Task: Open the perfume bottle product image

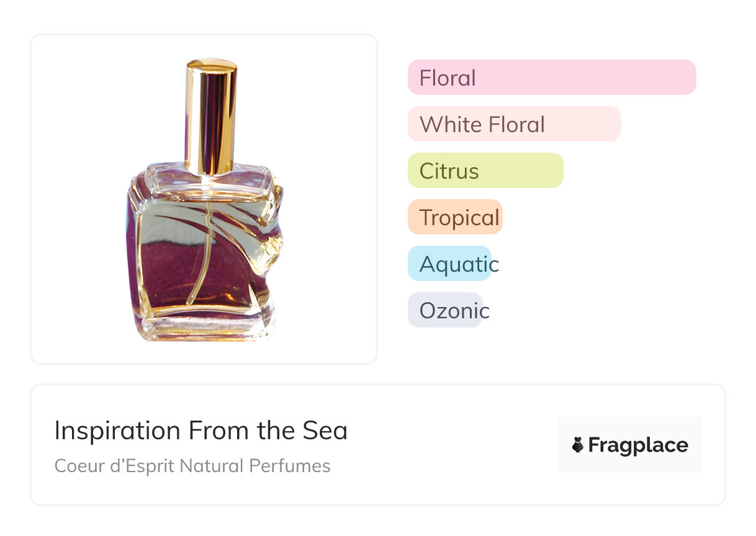Action: point(204,199)
